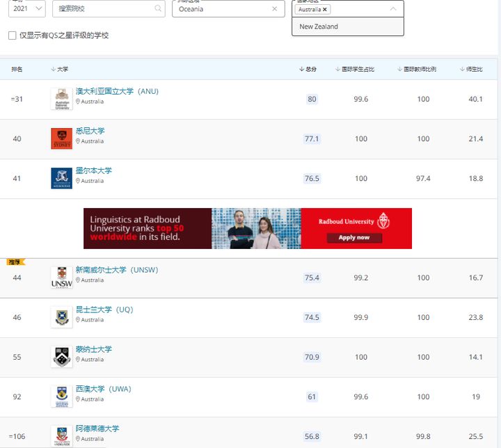Image resolution: width=501 pixels, height=448 pixels.
Task: Clear the Oceania region selection
Action: point(274,9)
